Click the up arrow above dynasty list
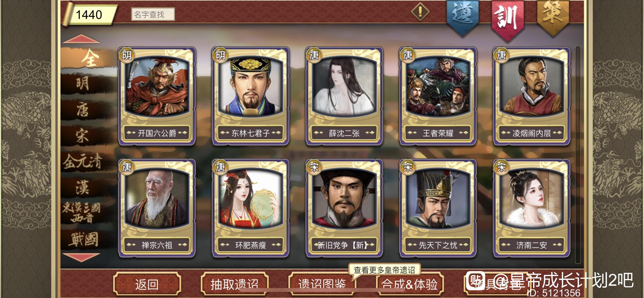 coord(81,38)
